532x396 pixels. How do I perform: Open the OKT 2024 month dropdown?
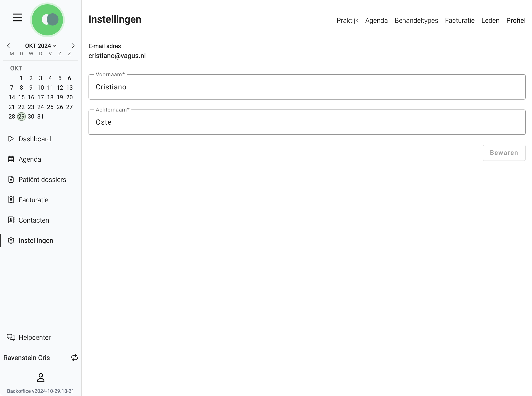coord(40,46)
